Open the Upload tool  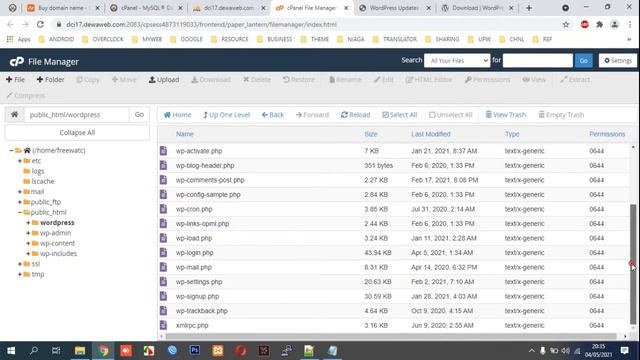[x=164, y=80]
